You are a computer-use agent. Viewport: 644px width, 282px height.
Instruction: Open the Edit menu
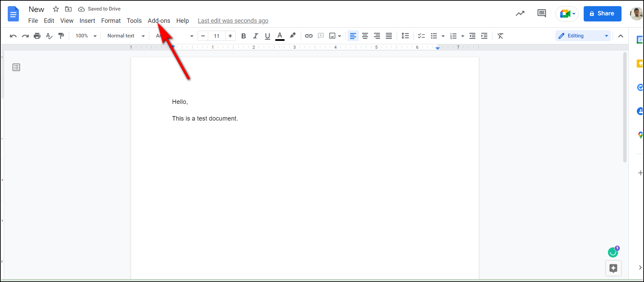(49, 21)
